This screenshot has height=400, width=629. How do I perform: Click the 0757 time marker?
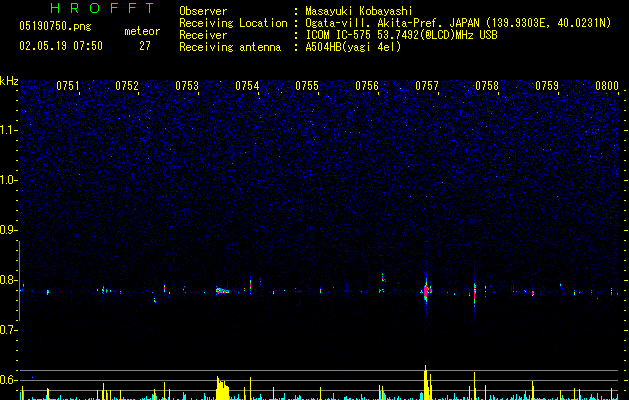(427, 86)
